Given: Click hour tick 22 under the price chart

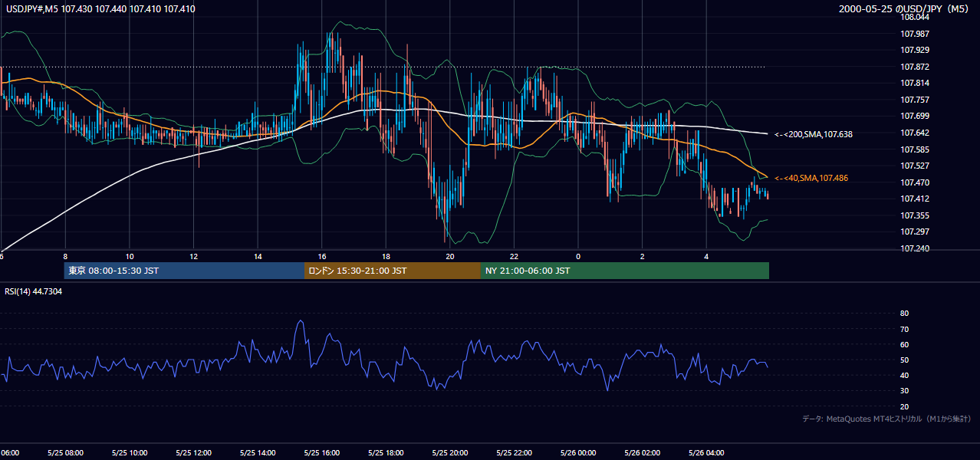Looking at the screenshot, I should click(515, 256).
